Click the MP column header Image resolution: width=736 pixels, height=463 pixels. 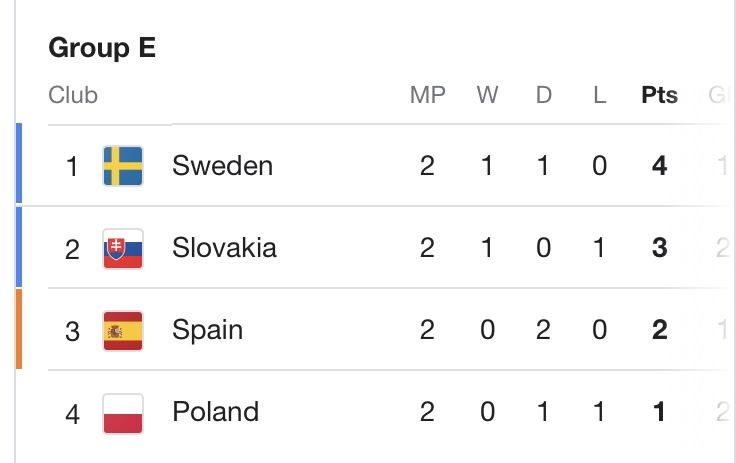click(x=428, y=96)
